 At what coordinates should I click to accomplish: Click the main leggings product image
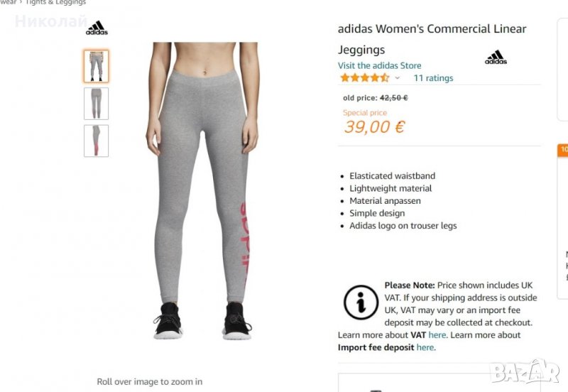[202, 191]
